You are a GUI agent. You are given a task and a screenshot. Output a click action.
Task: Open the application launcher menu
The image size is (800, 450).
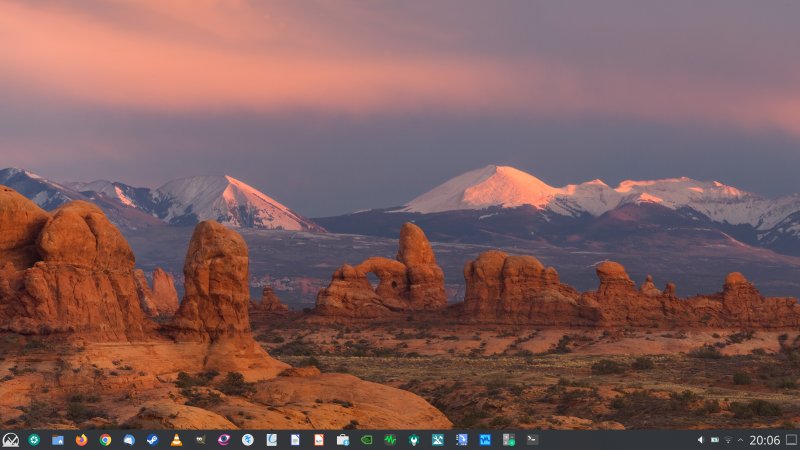click(10, 440)
